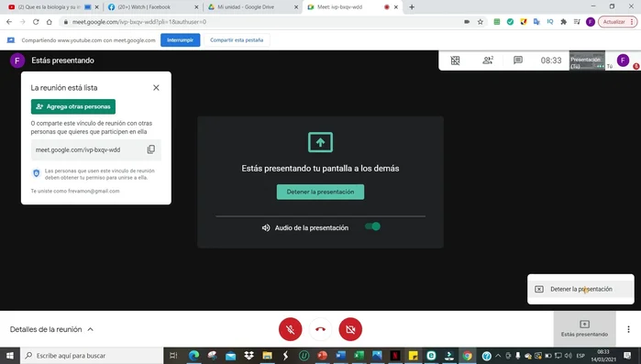Open the Google Translate extension icon
This screenshot has width=641, height=364.
click(x=536, y=22)
